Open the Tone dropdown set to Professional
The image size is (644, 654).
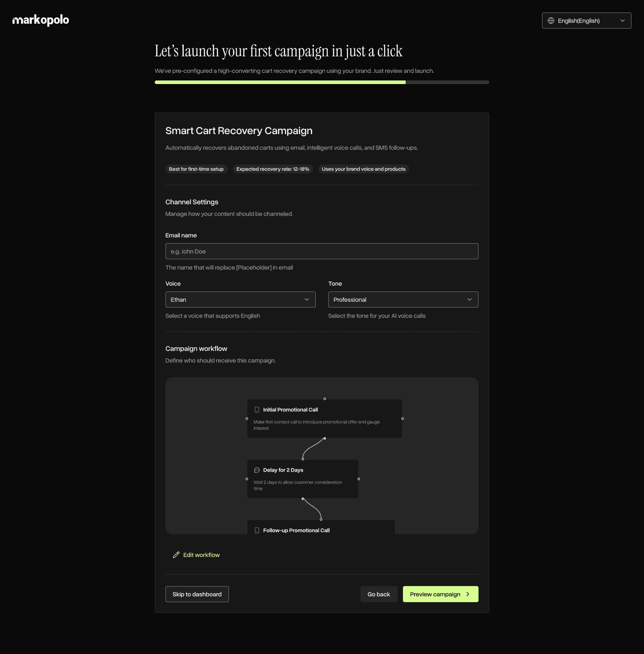pyautogui.click(x=403, y=300)
